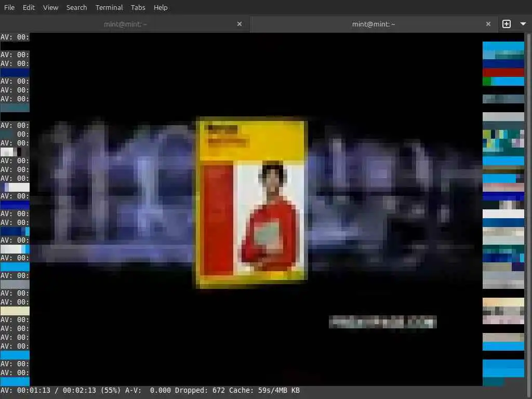The height and width of the screenshot is (399, 532).
Task: Click the yellow book cover in video
Action: click(x=252, y=203)
